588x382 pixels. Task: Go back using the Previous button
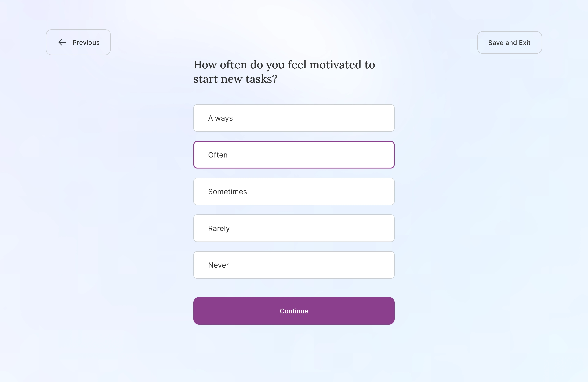click(78, 42)
